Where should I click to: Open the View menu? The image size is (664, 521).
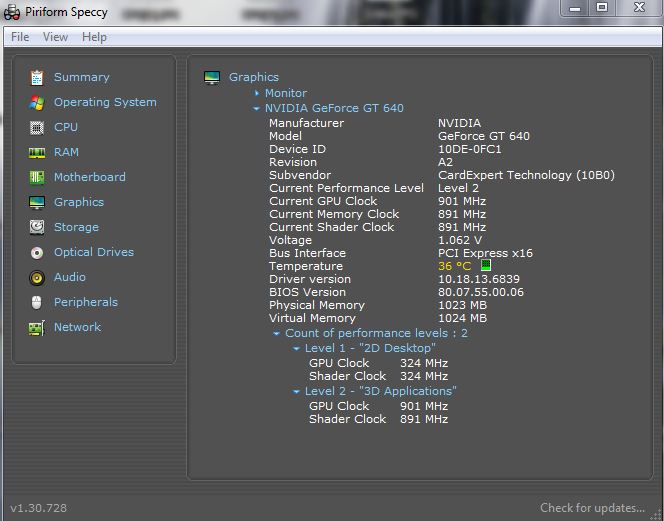click(x=55, y=37)
